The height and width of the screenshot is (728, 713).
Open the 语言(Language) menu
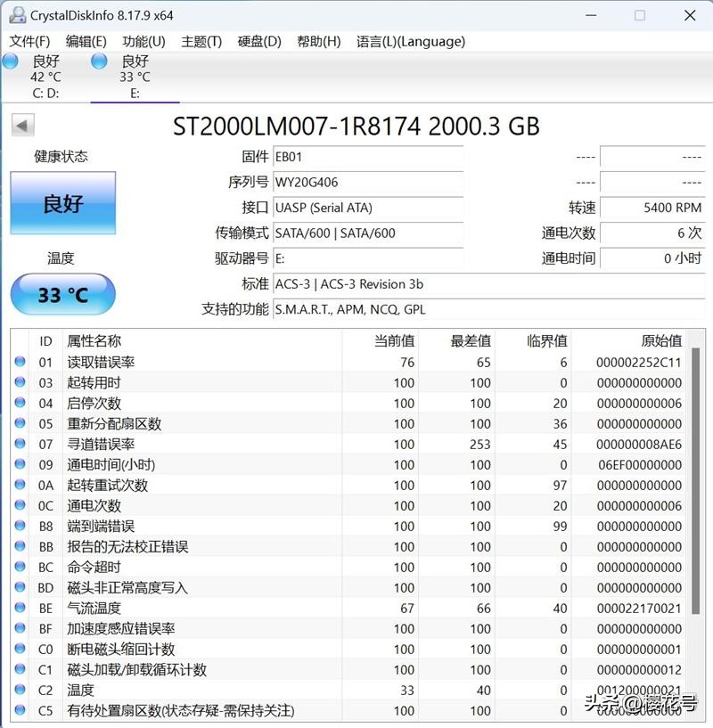[x=410, y=41]
